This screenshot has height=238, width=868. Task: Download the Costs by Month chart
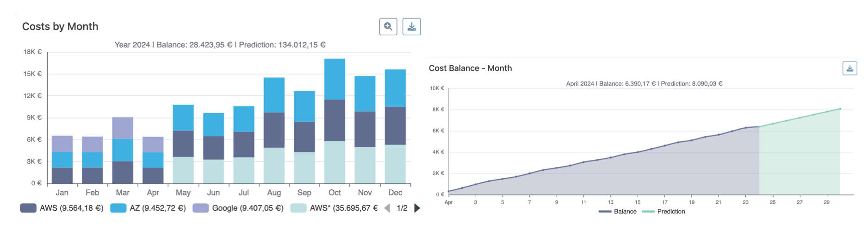click(x=411, y=27)
